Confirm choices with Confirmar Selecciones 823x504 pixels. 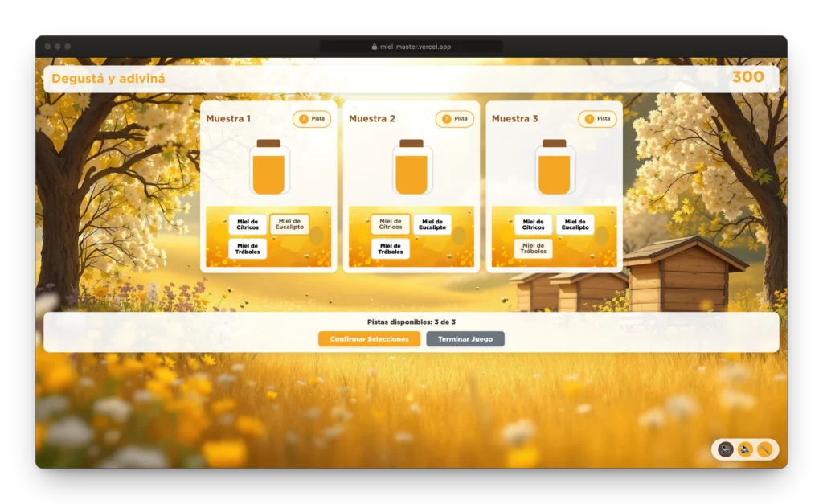[x=369, y=339]
